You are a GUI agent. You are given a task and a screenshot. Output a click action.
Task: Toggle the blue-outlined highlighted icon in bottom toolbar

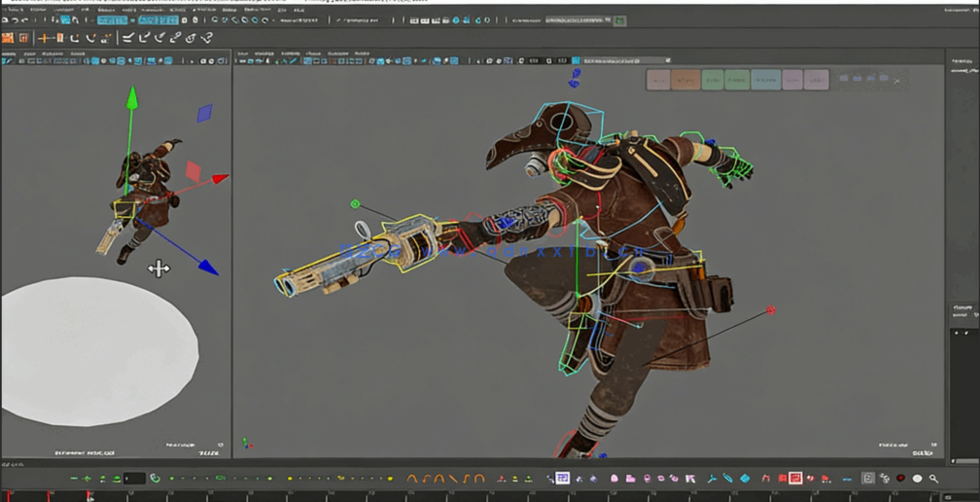coord(562,479)
